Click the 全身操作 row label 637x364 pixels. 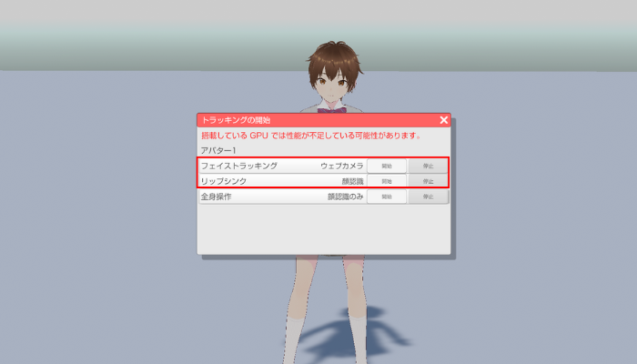[217, 197]
